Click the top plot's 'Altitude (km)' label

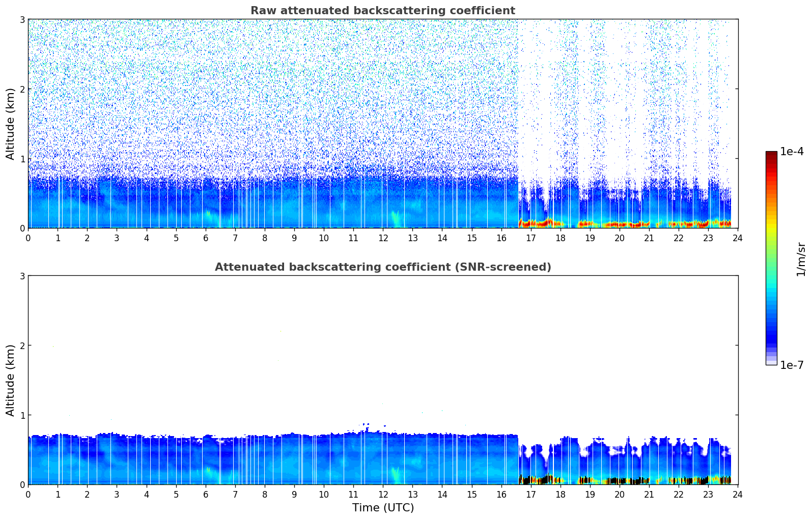(x=11, y=124)
